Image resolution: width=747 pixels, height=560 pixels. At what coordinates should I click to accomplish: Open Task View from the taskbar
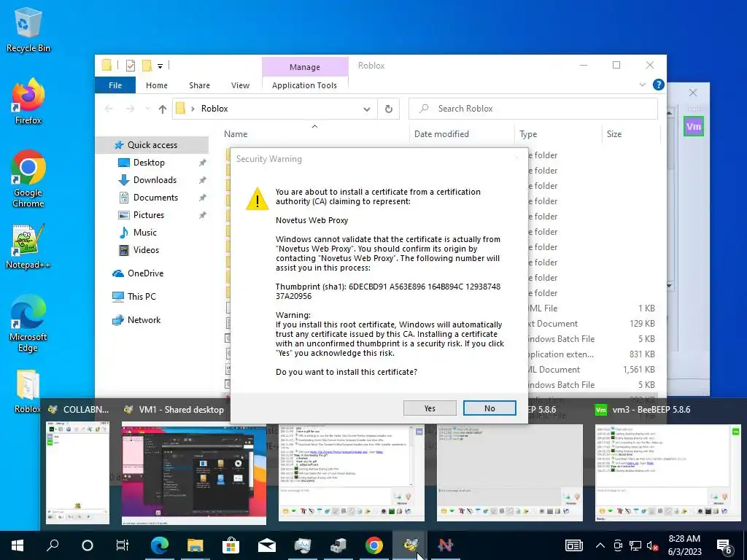point(123,545)
